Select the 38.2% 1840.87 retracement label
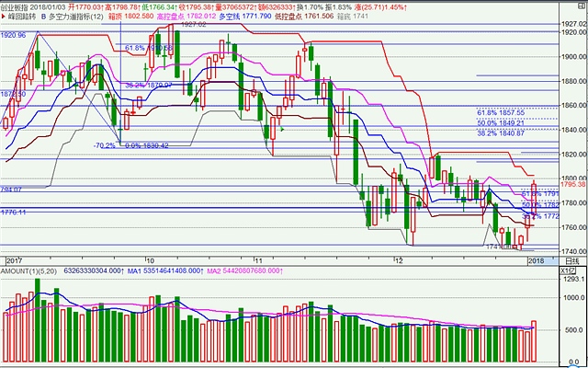Screen dimensions: 588x368 [500, 133]
